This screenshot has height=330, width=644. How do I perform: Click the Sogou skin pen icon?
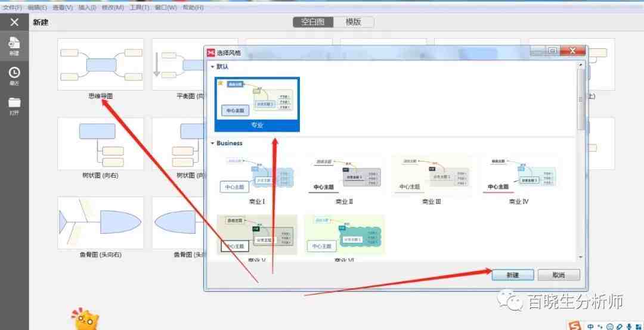point(620,326)
